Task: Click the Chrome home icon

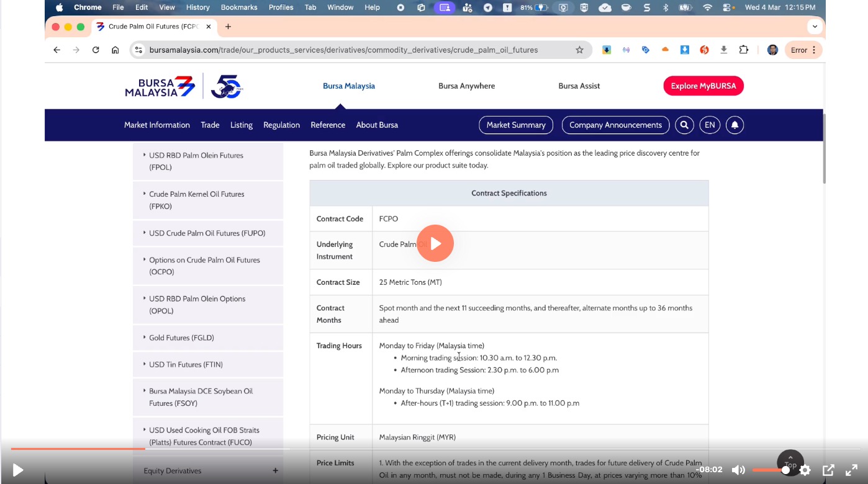Action: click(x=115, y=50)
